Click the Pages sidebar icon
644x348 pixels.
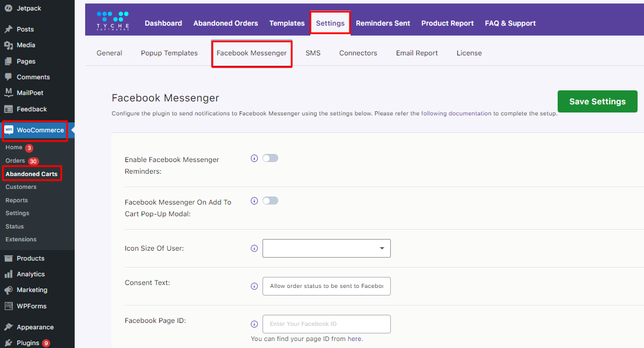point(8,61)
